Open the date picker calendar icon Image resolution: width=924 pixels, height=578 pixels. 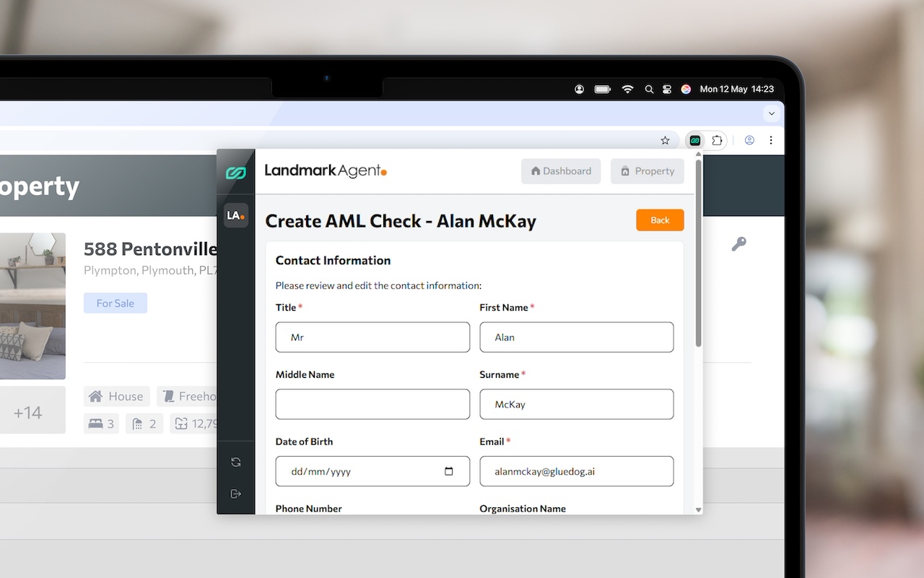449,471
